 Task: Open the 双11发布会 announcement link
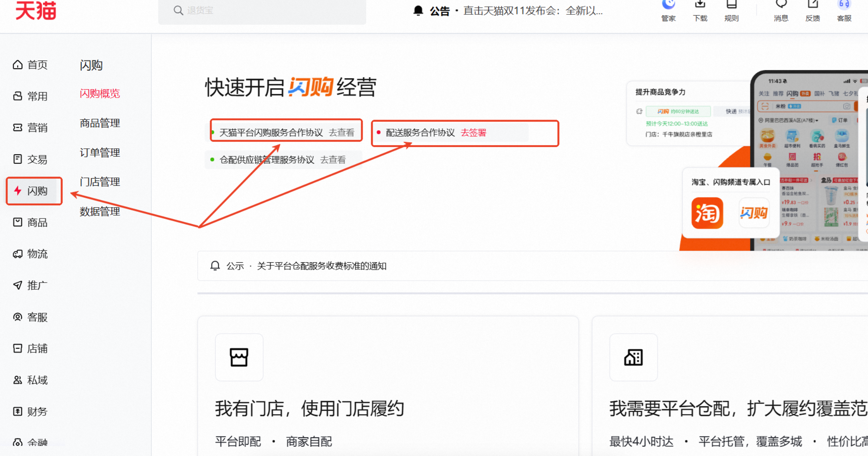(533, 11)
